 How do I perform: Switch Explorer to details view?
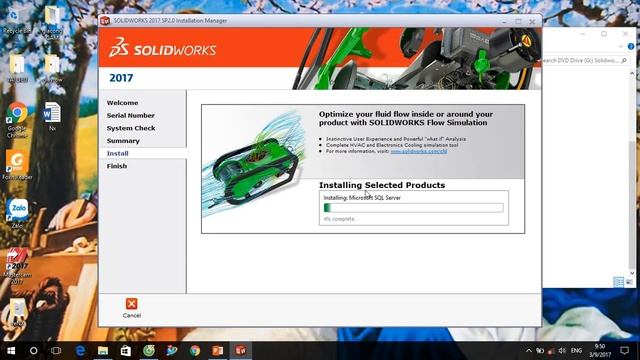[x=619, y=282]
